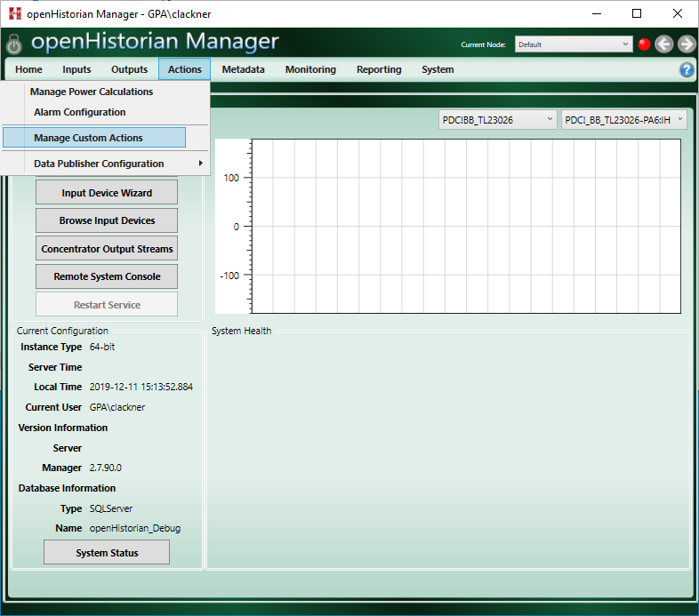
Task: Click the GPA\clackner current user value
Action: 117,407
